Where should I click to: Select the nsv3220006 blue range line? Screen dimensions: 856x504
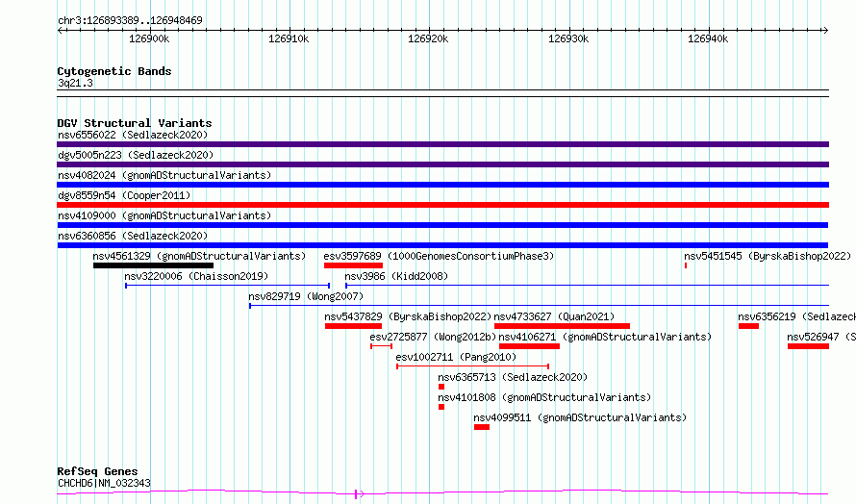pos(228,286)
